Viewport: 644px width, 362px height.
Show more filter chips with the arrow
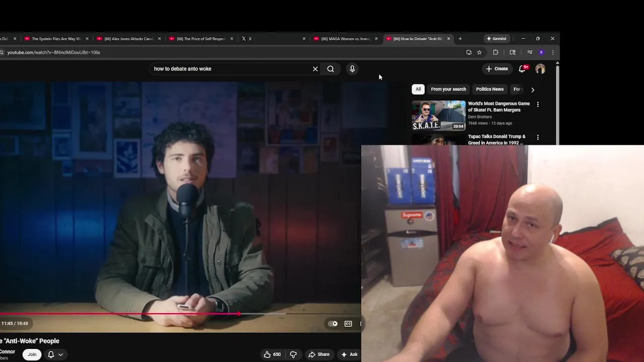click(x=533, y=89)
